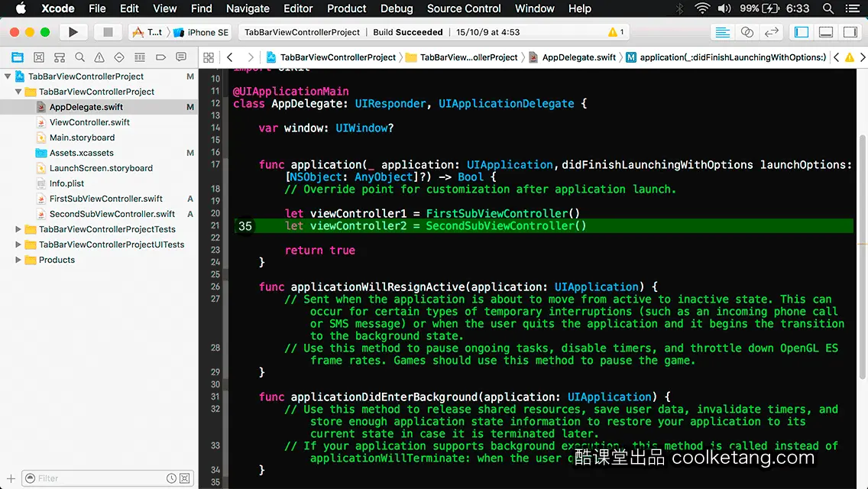Add a new file with plus button
The image size is (868, 489).
pos(11,478)
